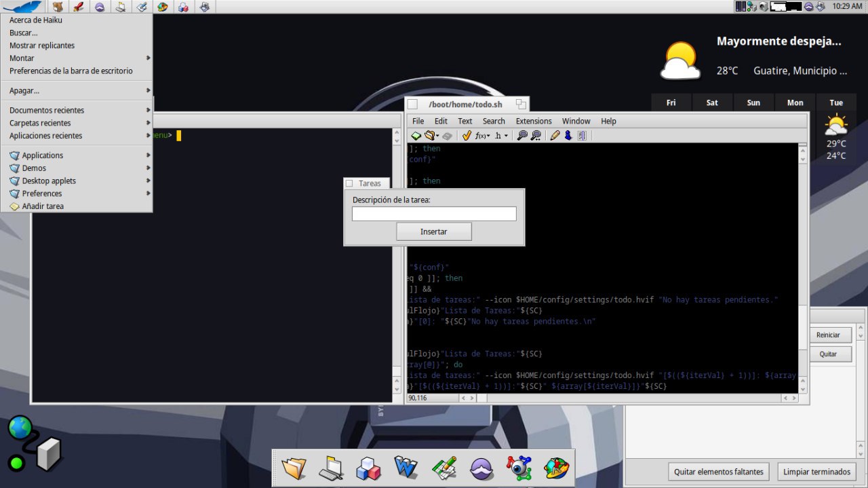Viewport: 868px width, 488px height.
Task: Click the purple round icon in Deskbar launcher
Action: (x=100, y=7)
